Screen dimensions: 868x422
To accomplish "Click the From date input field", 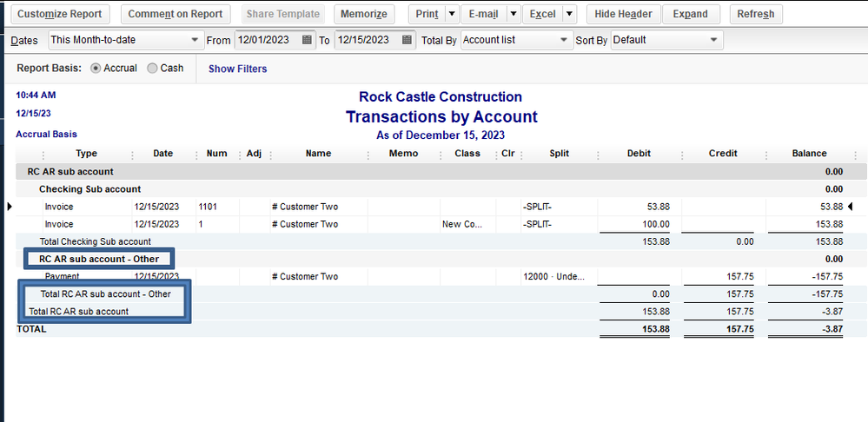I will click(x=267, y=40).
